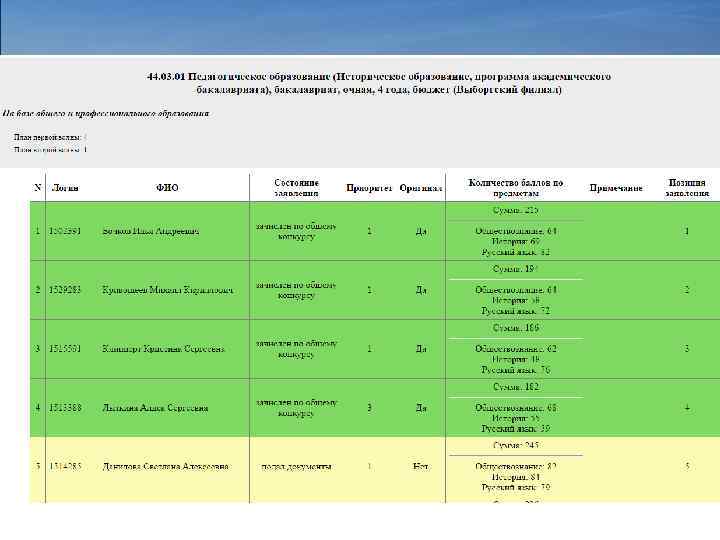Click the 'Логин' column header
The width and height of the screenshot is (720, 540).
tap(65, 188)
